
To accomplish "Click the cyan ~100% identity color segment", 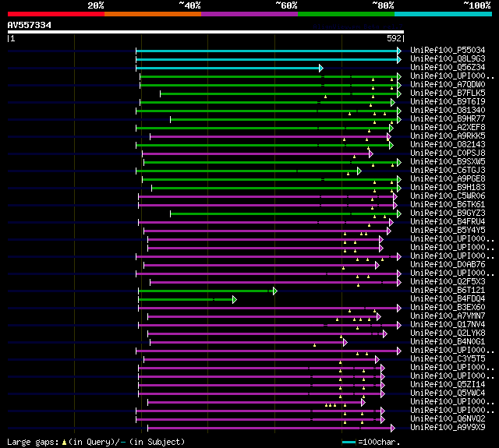I will [444, 14].
